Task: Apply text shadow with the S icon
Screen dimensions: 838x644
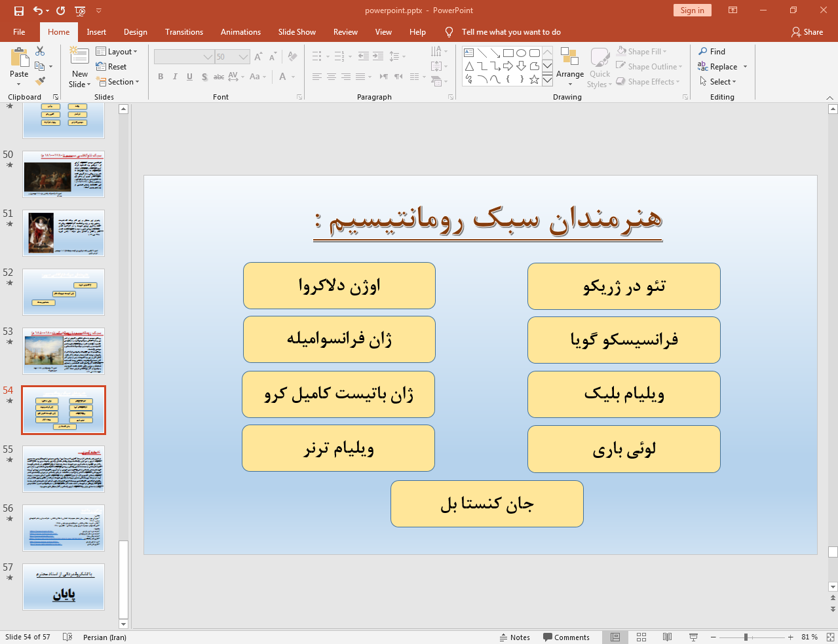Action: [x=204, y=77]
